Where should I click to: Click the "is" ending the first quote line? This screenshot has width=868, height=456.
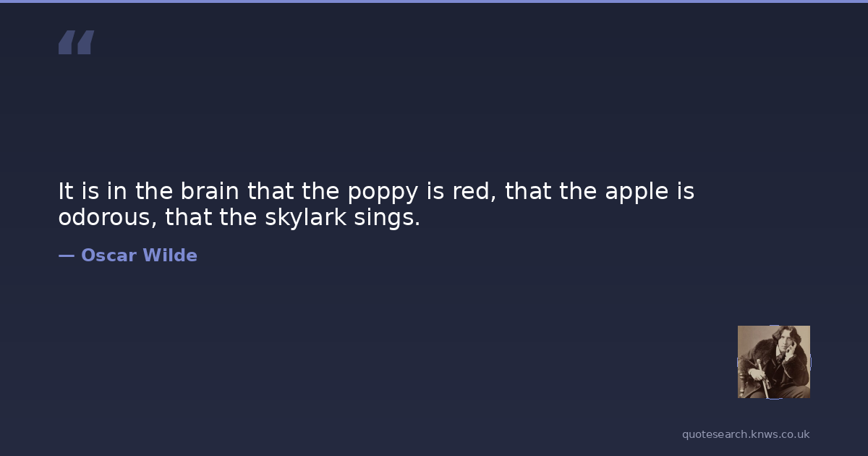(x=686, y=192)
